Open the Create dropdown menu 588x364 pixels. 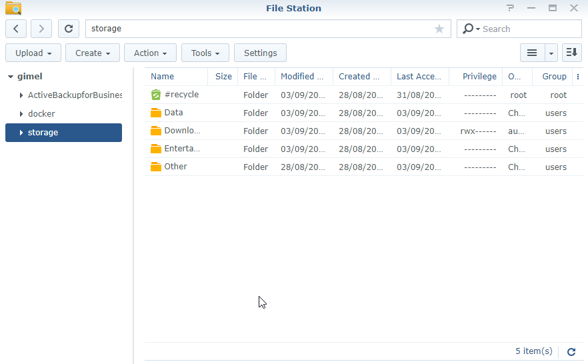pyautogui.click(x=93, y=53)
